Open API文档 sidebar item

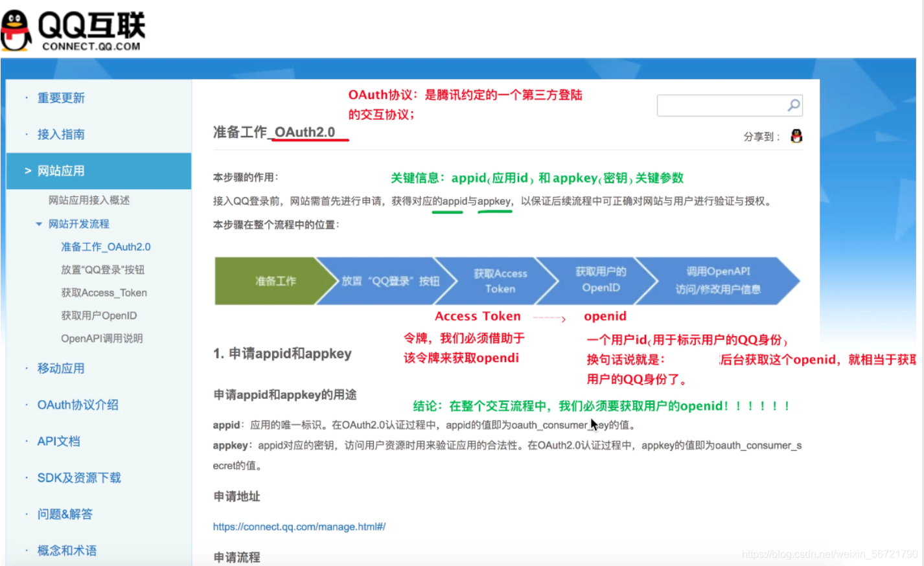(58, 441)
